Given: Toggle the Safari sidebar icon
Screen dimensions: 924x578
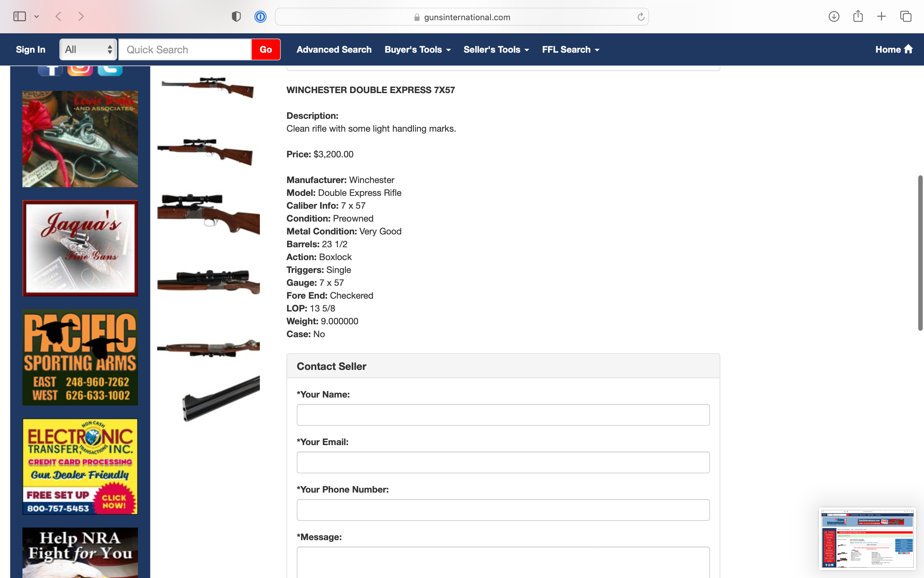Looking at the screenshot, I should (20, 16).
